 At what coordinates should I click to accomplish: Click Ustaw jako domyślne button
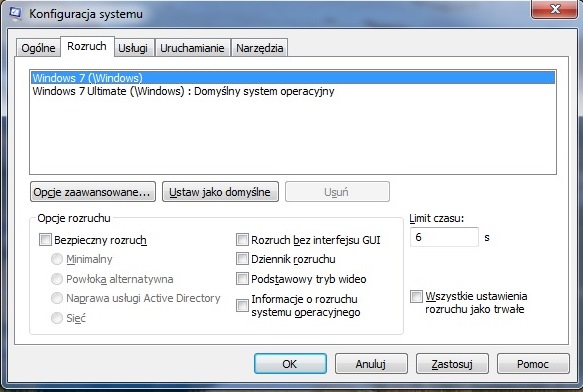point(220,192)
